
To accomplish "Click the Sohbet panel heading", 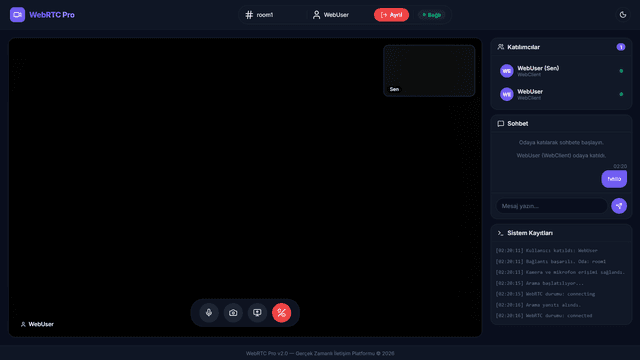I will click(x=518, y=123).
